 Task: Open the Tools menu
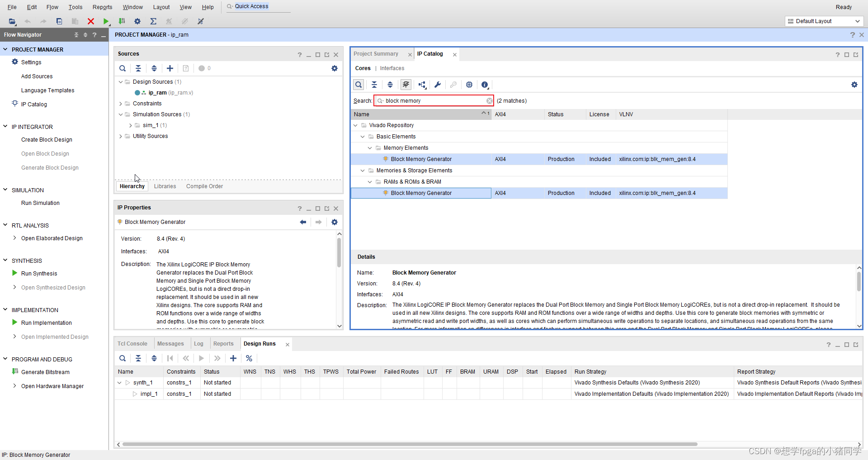click(75, 7)
